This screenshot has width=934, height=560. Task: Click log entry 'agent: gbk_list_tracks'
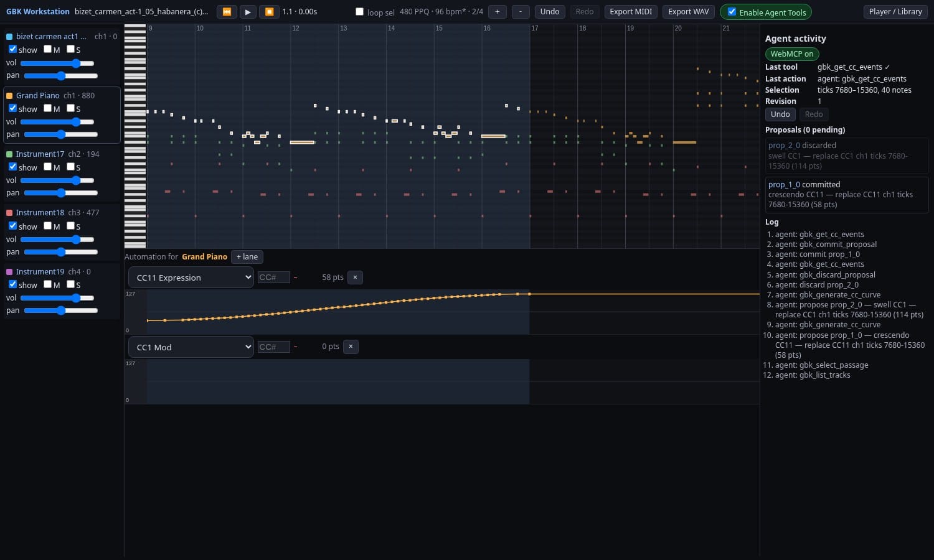(813, 375)
